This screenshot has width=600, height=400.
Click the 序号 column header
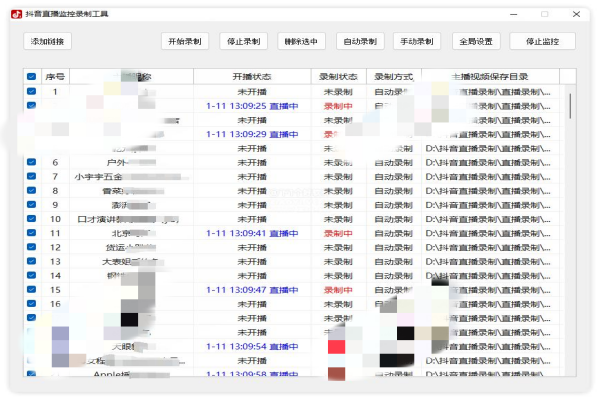pyautogui.click(x=55, y=77)
